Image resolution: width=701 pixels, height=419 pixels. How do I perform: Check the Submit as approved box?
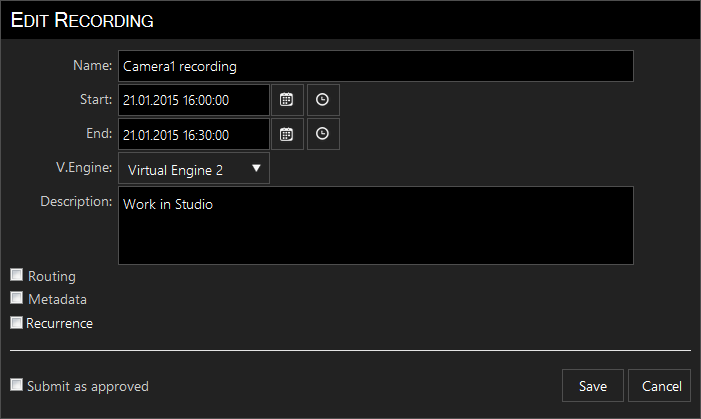pyautogui.click(x=17, y=385)
